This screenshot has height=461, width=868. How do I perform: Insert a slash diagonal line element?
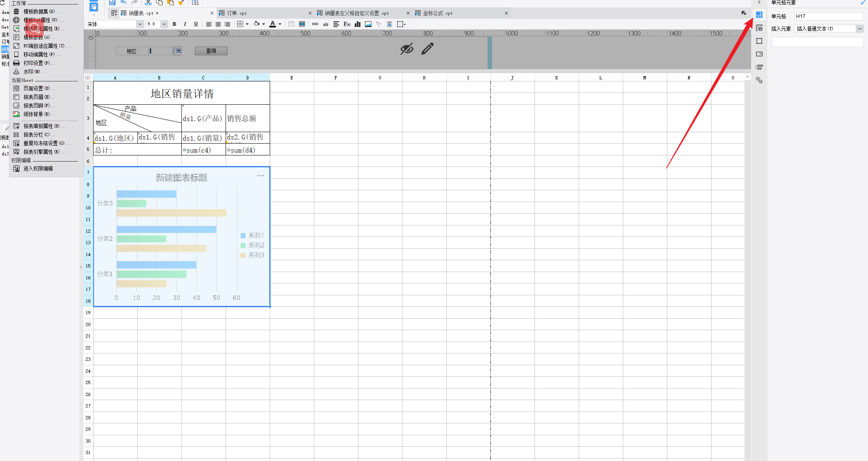pos(379,24)
